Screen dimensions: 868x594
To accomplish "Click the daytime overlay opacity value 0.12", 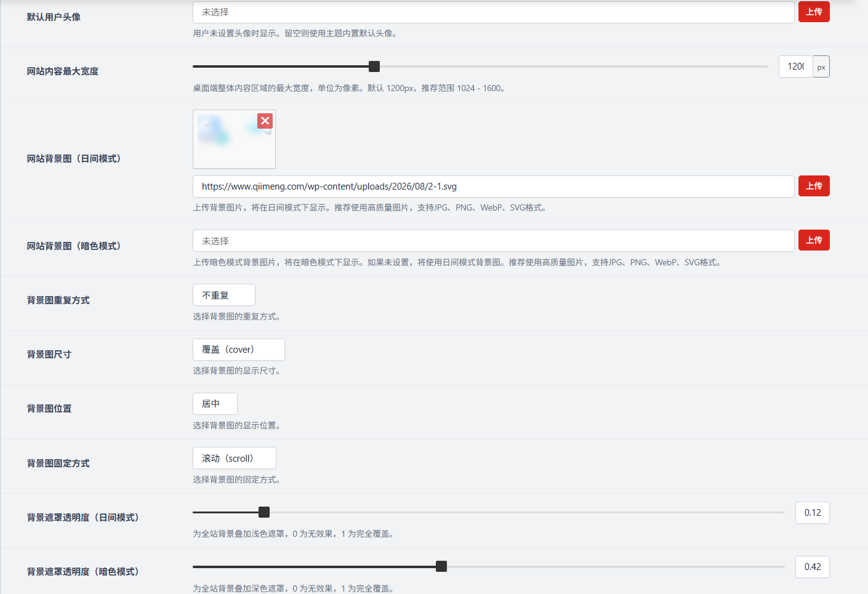I will [813, 513].
